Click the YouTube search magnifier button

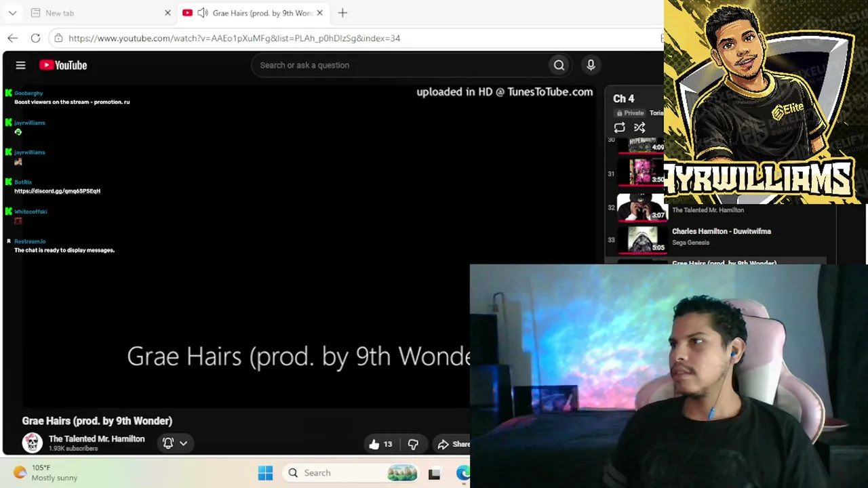(559, 65)
